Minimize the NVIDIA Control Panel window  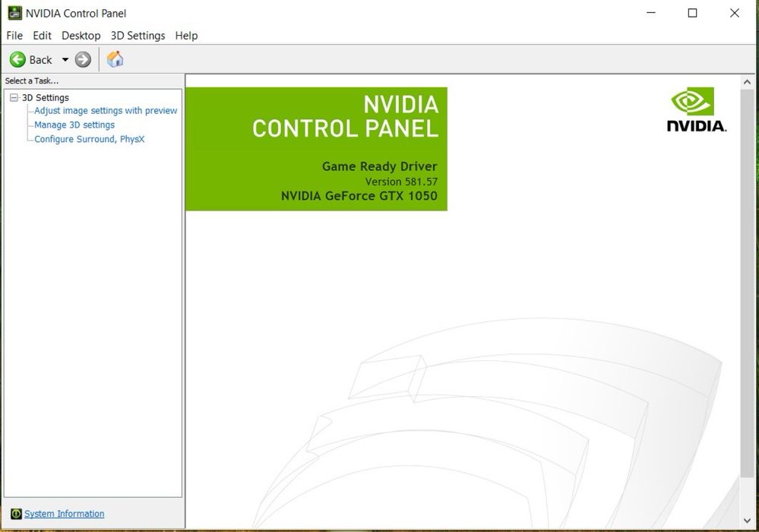coord(651,13)
